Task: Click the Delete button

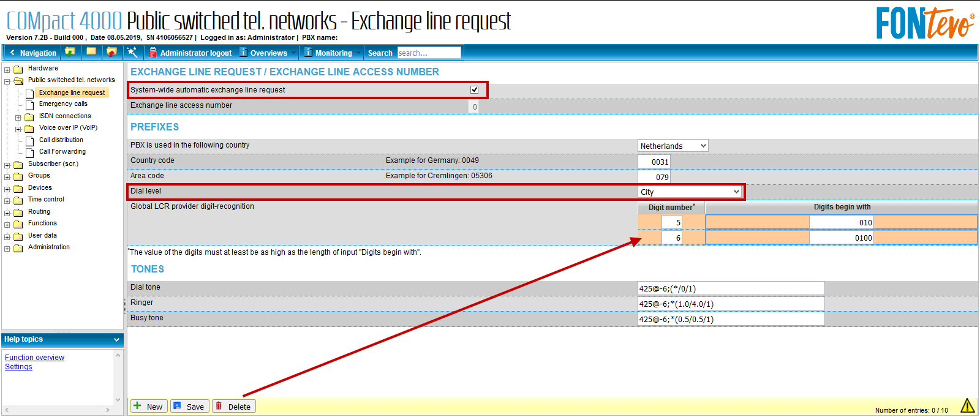Action: 234,406
